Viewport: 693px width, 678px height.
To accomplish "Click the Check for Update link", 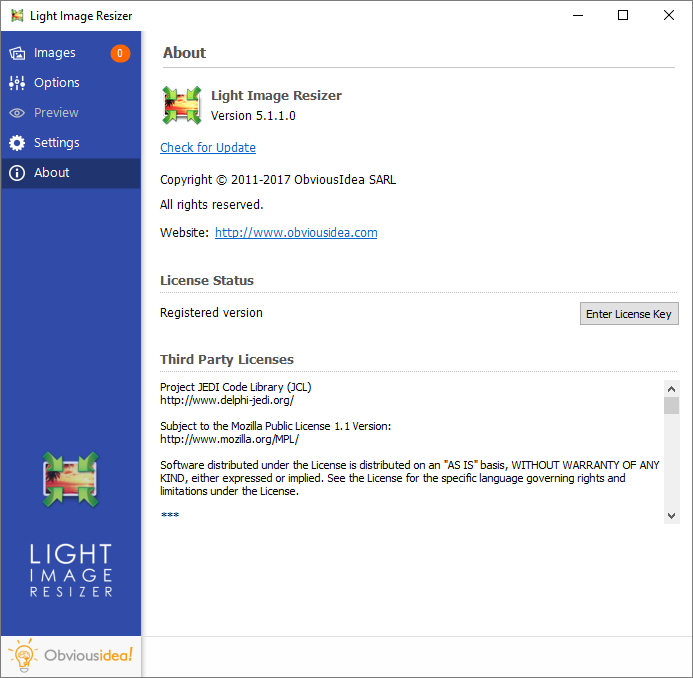I will [208, 148].
